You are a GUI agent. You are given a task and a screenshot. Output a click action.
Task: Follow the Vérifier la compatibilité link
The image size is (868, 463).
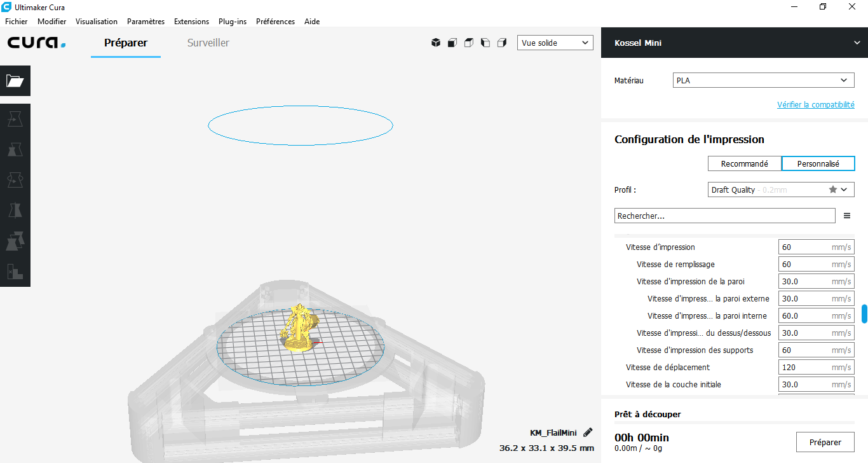click(816, 104)
